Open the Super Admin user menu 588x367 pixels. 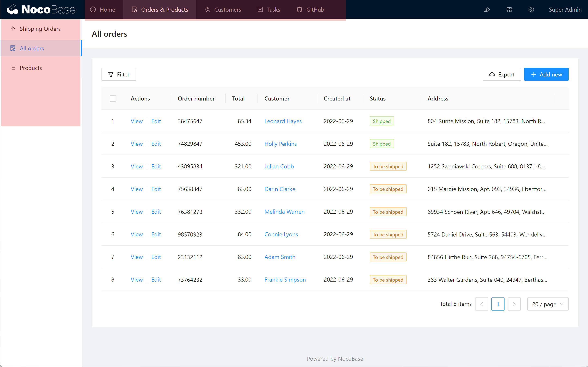pyautogui.click(x=565, y=10)
